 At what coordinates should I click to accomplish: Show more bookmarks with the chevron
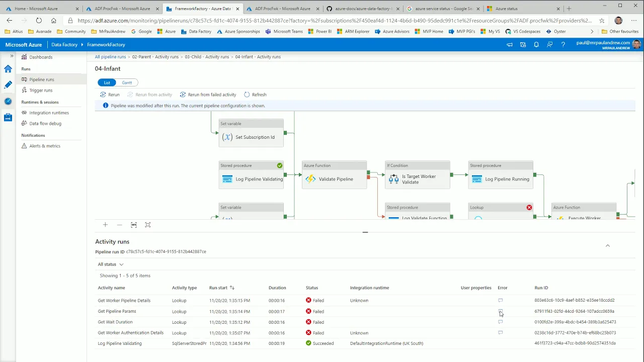point(592,31)
